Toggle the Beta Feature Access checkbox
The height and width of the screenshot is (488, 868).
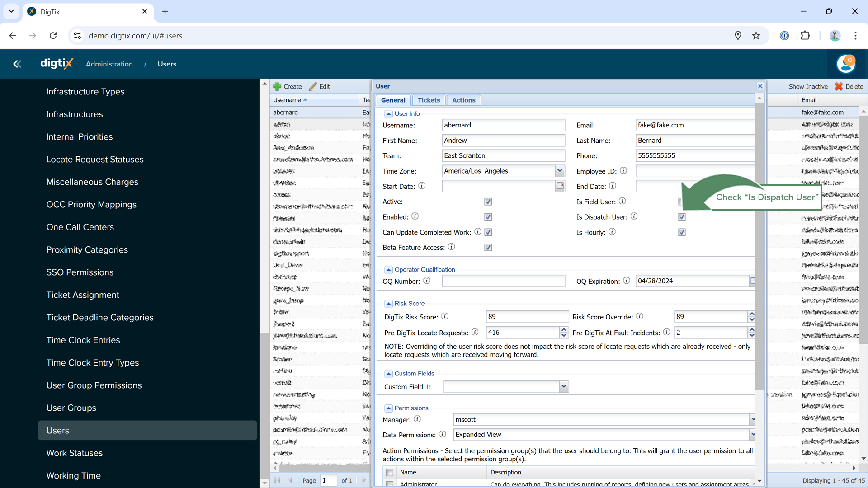click(x=488, y=248)
